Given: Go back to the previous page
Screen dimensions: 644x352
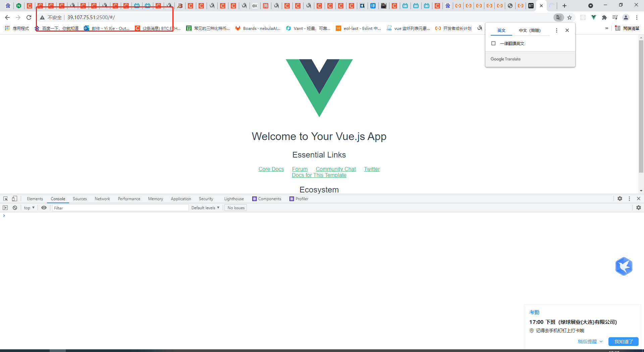Looking at the screenshot, I should tap(7, 17).
